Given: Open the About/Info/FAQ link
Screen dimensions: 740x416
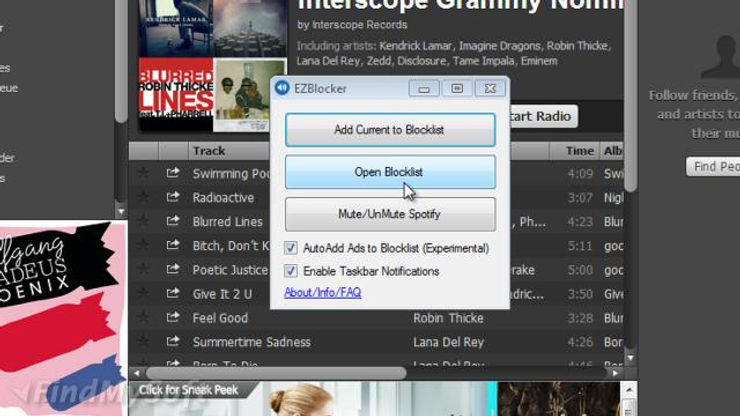Looking at the screenshot, I should (x=322, y=292).
